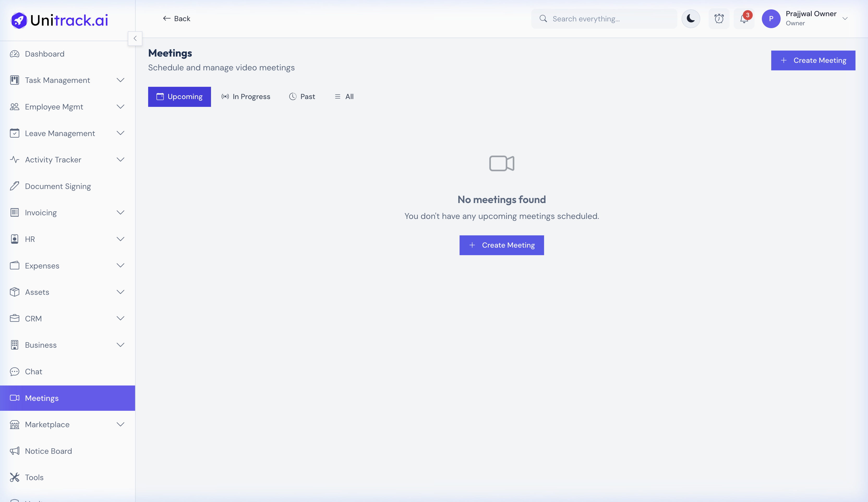Open notifications bell with 3 badge
Viewport: 868px width, 502px height.
coord(744,19)
